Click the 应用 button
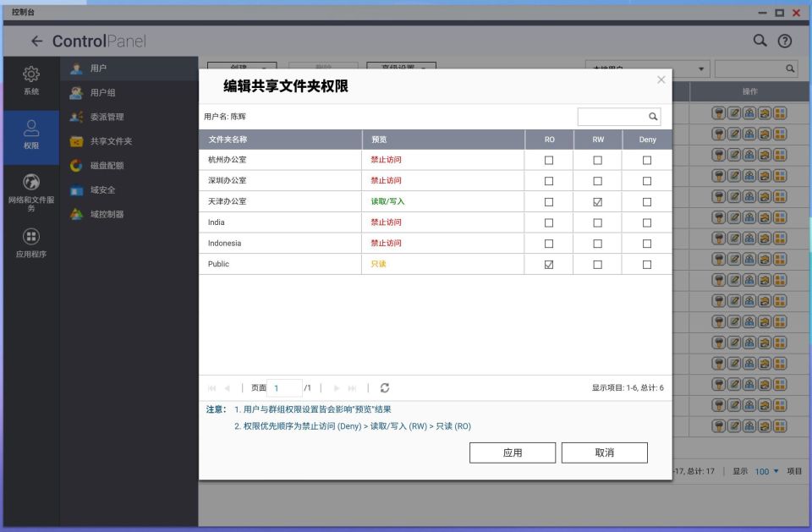This screenshot has width=812, height=532. coord(513,452)
